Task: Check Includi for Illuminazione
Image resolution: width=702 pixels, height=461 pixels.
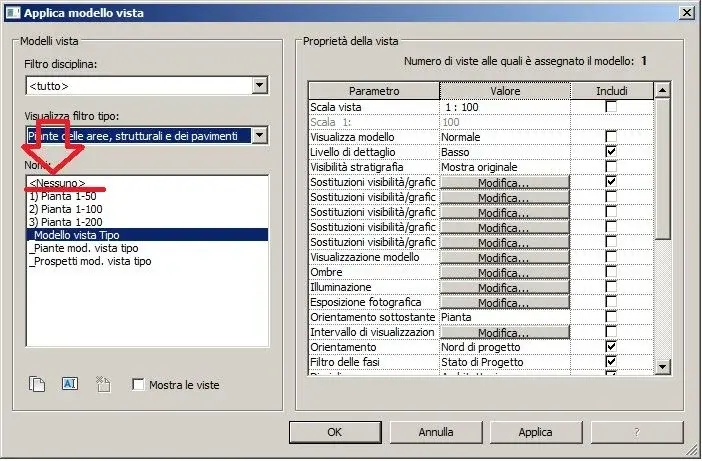Action: [x=611, y=287]
